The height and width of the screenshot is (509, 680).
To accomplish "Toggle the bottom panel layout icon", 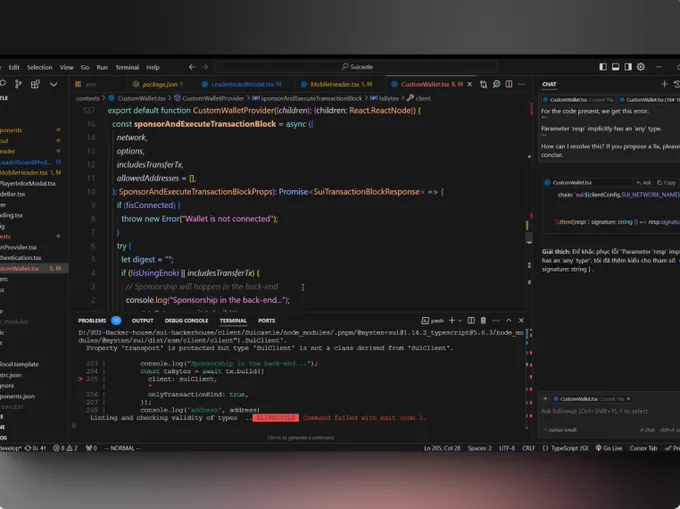I will click(615, 67).
